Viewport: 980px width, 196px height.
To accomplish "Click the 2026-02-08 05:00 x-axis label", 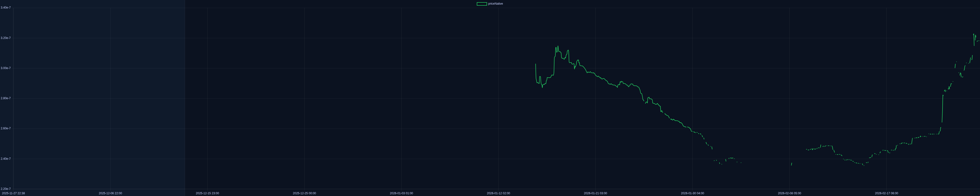I will [789, 193].
